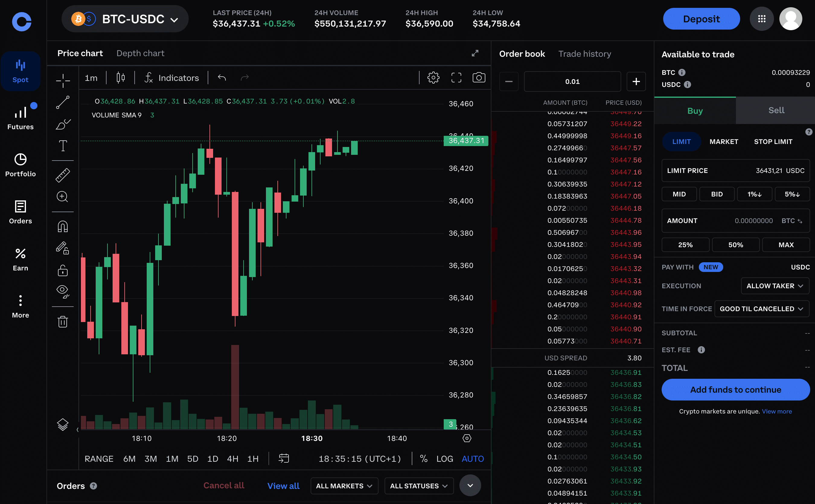Select the brush drawing tool
815x504 pixels.
click(x=63, y=124)
